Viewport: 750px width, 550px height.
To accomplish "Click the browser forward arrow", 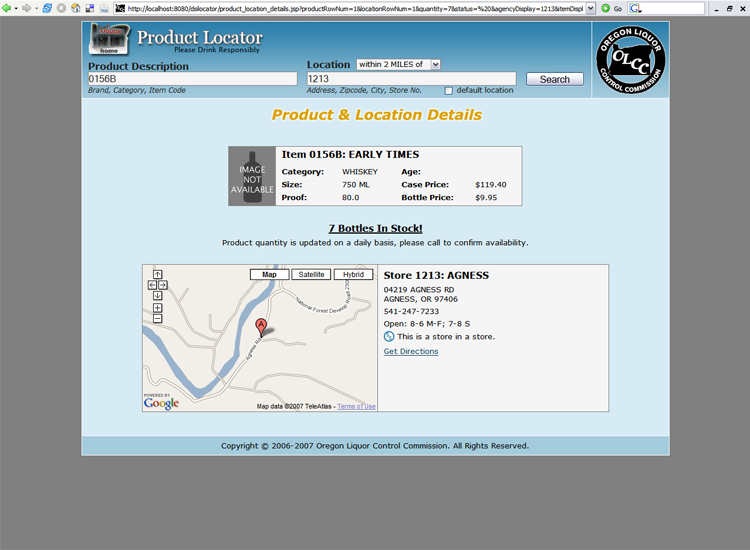I will pos(27,8).
